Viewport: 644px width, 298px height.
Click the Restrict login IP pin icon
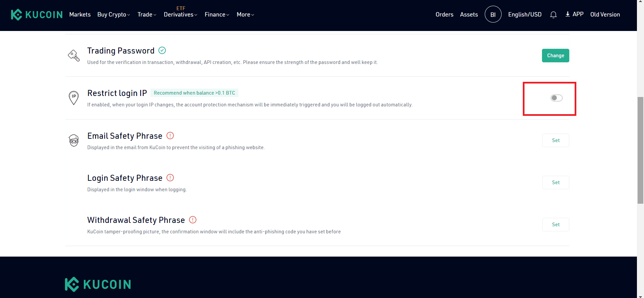(x=74, y=98)
